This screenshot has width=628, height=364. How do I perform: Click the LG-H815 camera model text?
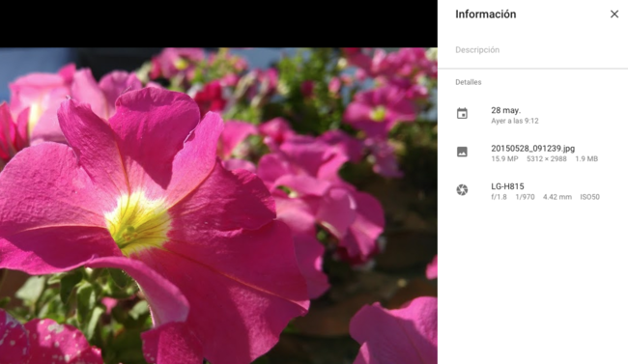click(x=507, y=186)
